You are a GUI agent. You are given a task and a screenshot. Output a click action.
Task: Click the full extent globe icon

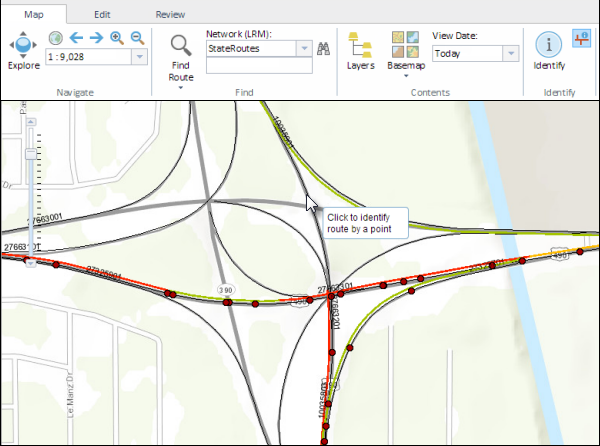[x=56, y=38]
